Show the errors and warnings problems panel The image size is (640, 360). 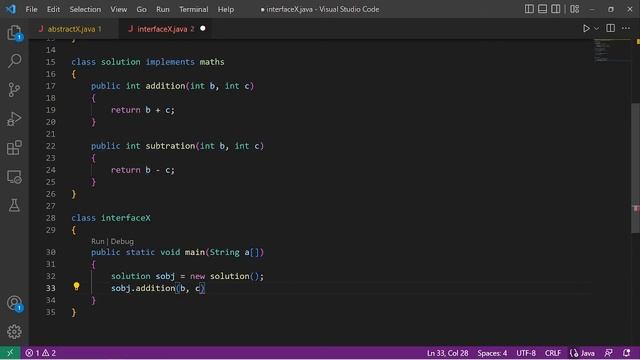(40, 353)
